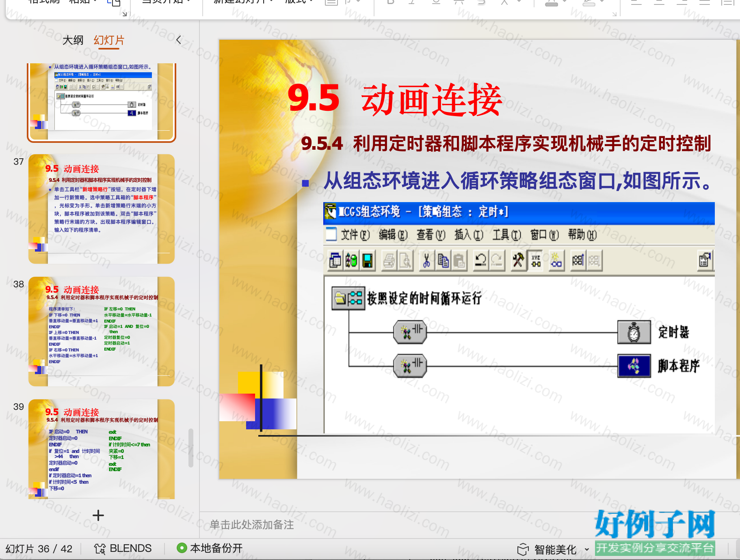Click the condition block on the 脚本程序 row

pos(410,366)
